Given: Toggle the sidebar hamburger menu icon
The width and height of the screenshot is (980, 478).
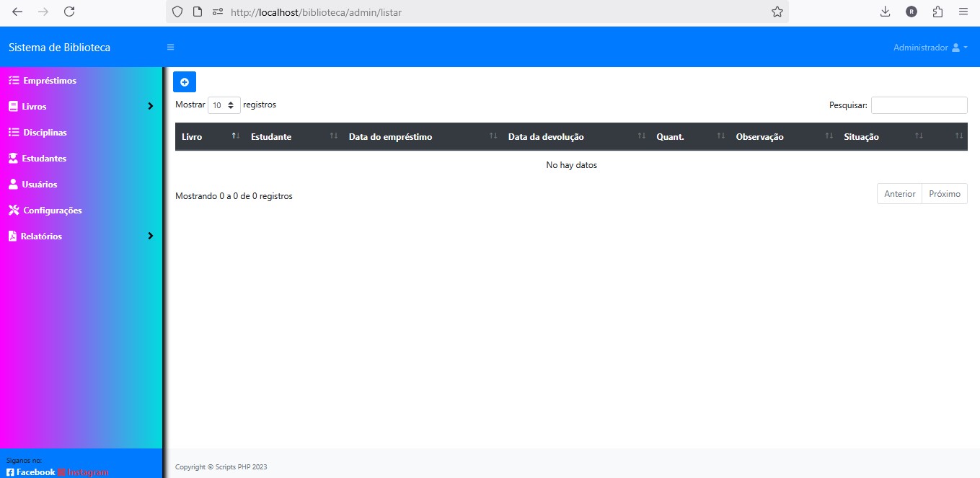Looking at the screenshot, I should [x=171, y=48].
